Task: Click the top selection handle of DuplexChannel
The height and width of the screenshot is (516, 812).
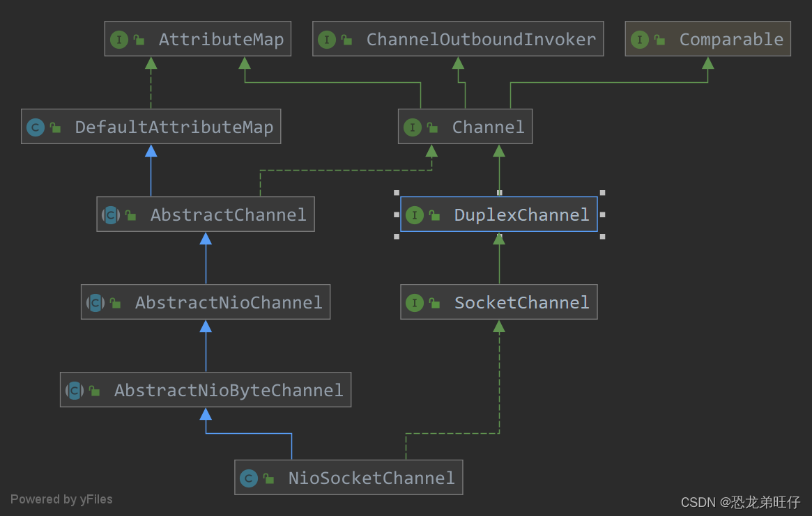Action: 498,194
